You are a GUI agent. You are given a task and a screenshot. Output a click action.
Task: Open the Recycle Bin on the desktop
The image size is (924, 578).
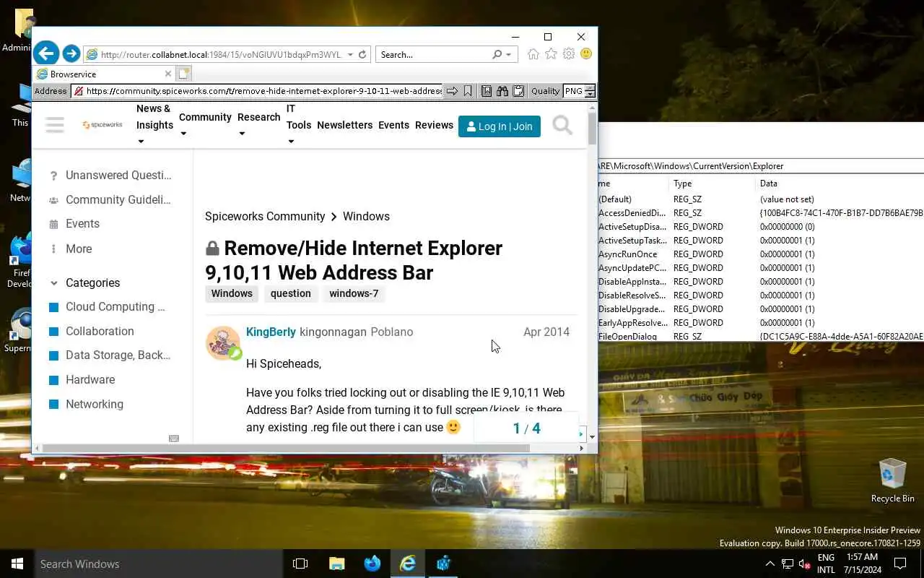(892, 480)
